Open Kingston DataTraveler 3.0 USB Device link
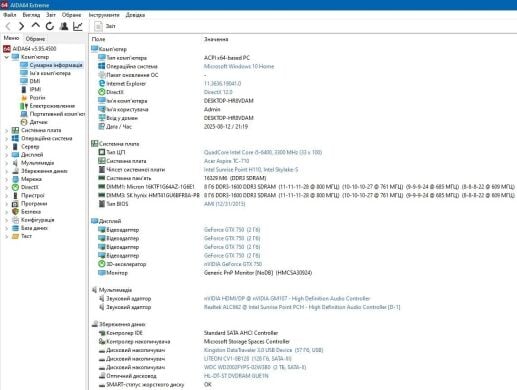This screenshot has height=390, width=517. pos(263,350)
